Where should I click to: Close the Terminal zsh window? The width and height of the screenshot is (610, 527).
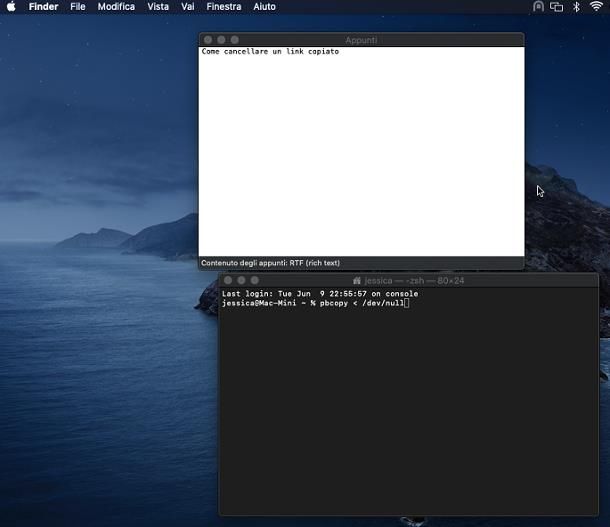pos(228,281)
